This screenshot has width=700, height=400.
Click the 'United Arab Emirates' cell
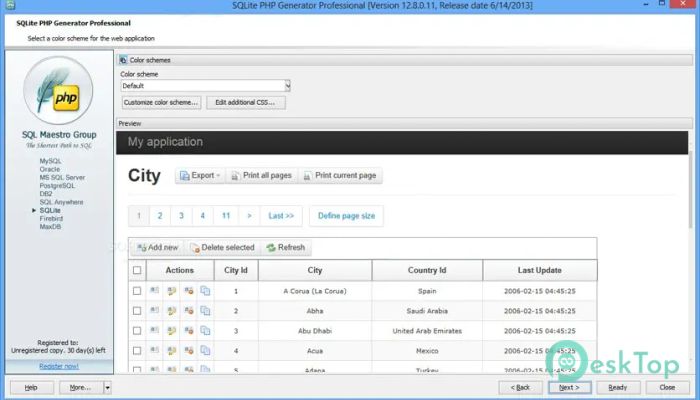pyautogui.click(x=427, y=331)
